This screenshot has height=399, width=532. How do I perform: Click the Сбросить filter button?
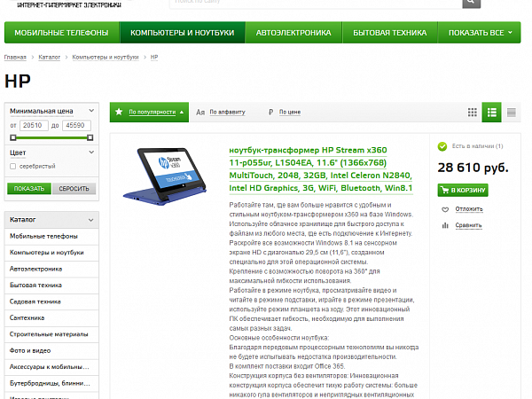click(x=74, y=189)
